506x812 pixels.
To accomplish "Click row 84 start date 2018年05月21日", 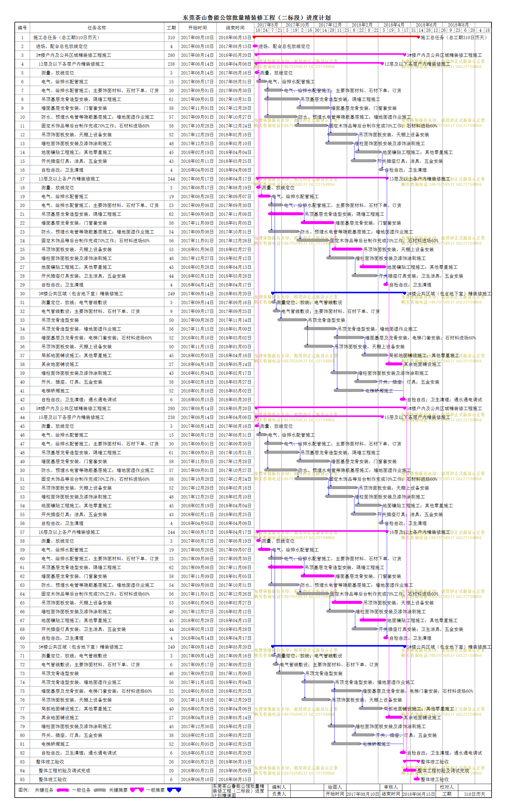I will coord(198,770).
